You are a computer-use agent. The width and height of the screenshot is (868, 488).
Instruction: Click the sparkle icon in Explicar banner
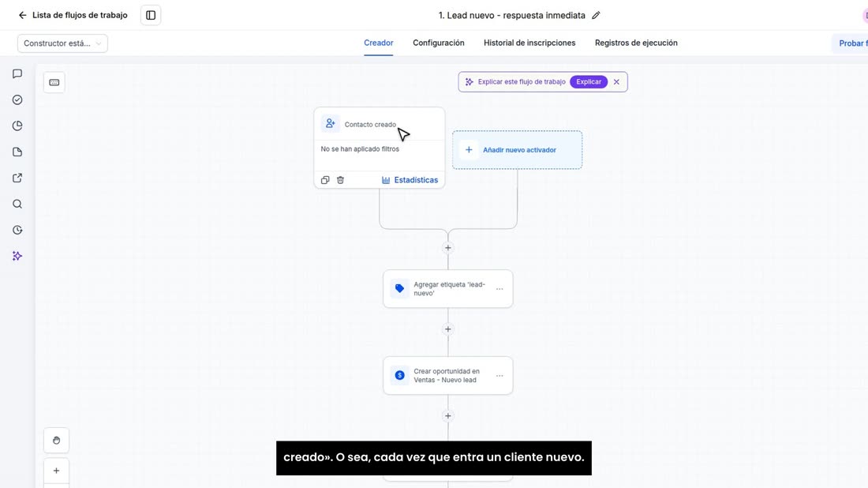coord(469,81)
